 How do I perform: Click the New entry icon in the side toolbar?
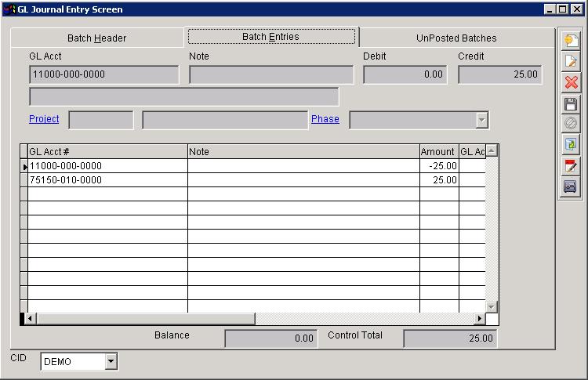click(570, 41)
